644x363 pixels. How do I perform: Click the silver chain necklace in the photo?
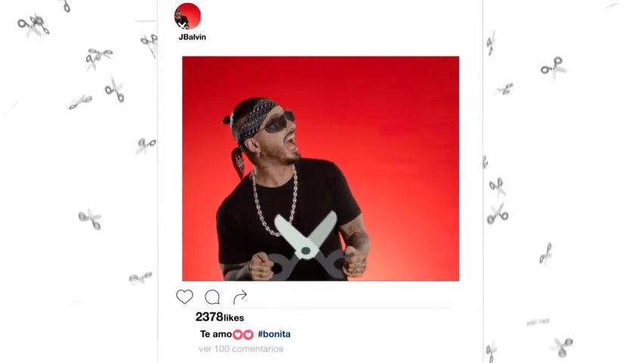point(274,200)
